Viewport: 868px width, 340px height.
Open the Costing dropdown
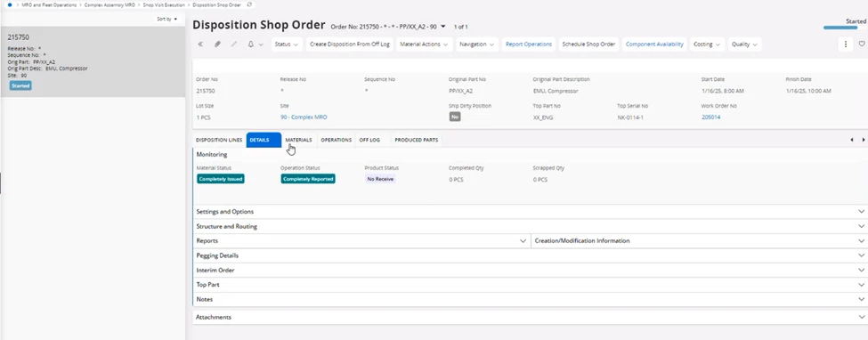pyautogui.click(x=707, y=45)
